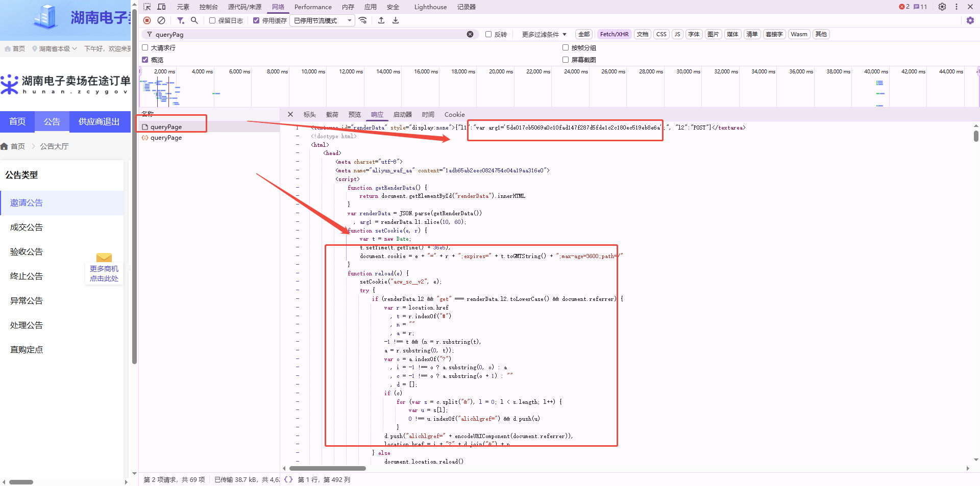Close the request details pane
Image resolution: width=980 pixels, height=486 pixels.
[x=290, y=114]
